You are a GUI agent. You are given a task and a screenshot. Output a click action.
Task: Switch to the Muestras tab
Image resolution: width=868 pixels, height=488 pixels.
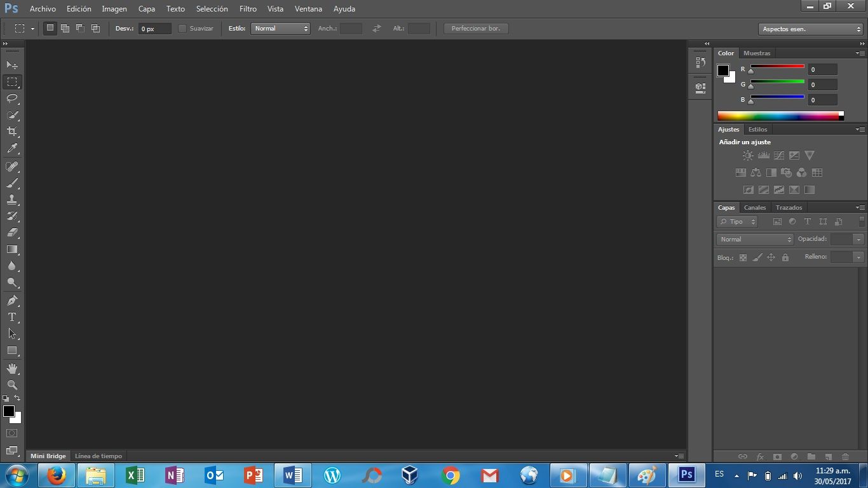click(x=757, y=53)
